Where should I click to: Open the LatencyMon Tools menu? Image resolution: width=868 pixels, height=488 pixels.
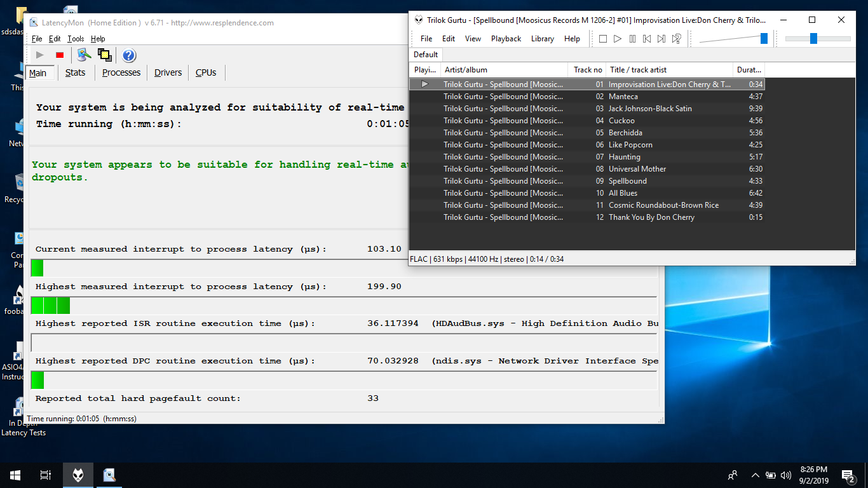click(76, 39)
